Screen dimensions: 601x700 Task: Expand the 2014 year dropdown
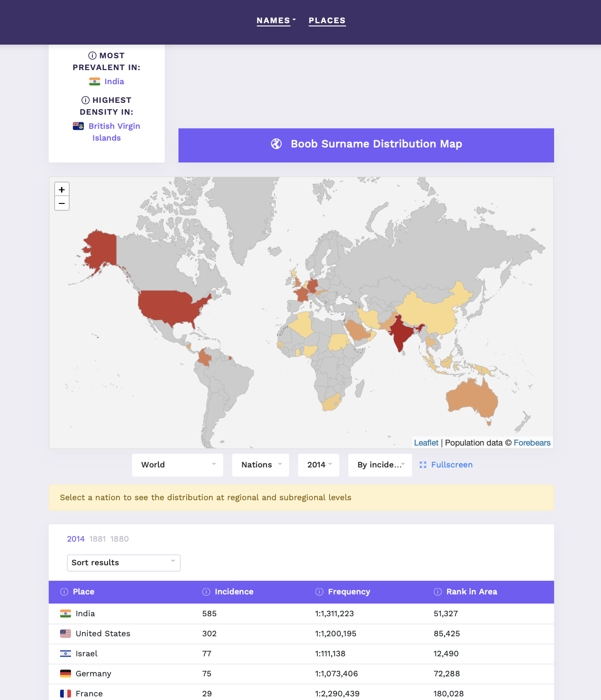(x=319, y=465)
